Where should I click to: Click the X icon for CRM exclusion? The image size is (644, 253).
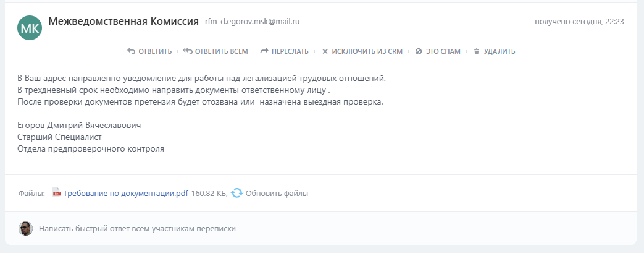[x=325, y=51]
